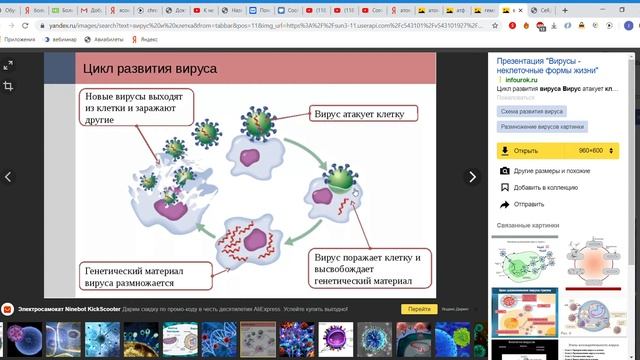Bookmark this page with the star icon
This screenshot has width=640, height=360.
(x=495, y=25)
